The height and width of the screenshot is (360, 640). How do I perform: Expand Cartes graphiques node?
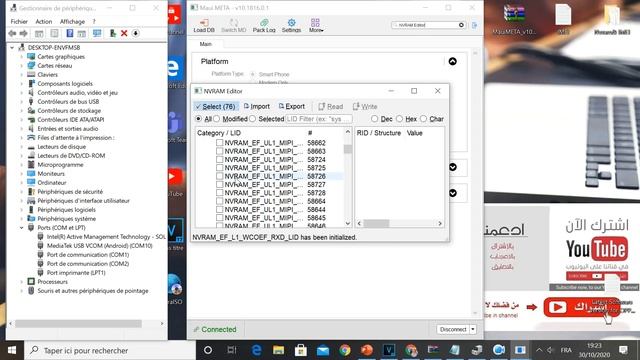click(22, 57)
